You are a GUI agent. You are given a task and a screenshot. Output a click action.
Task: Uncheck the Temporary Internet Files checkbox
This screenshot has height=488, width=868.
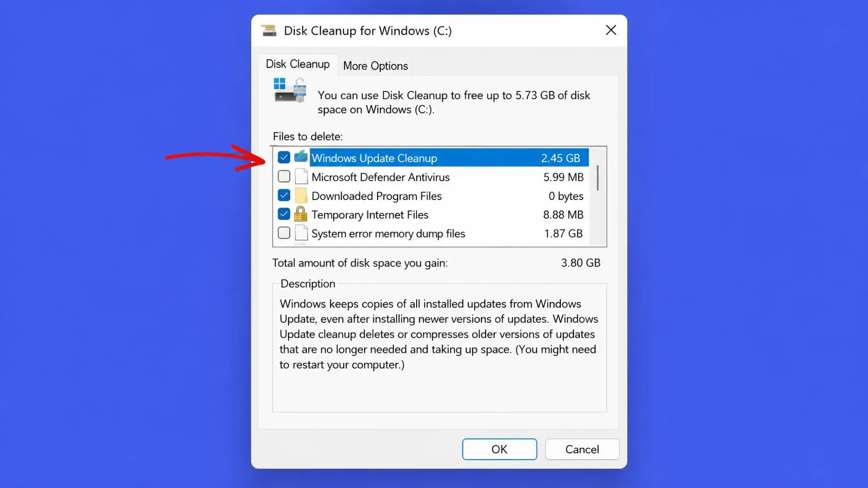(x=284, y=214)
